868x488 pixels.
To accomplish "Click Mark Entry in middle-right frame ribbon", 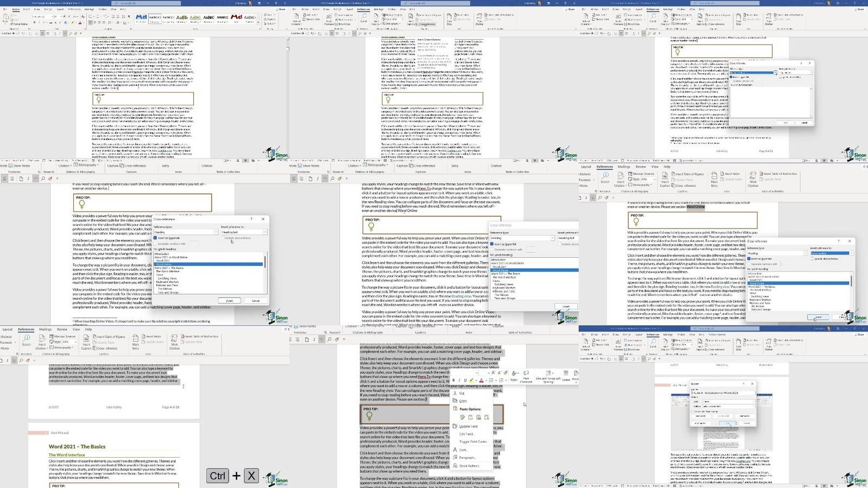I will coord(714,179).
